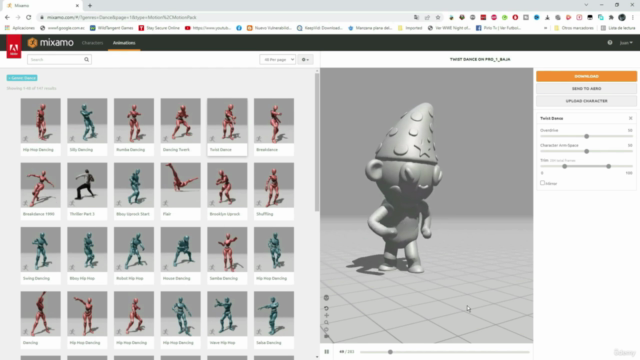Viewport: 640px width, 360px height.
Task: Click the camera icon at viewport bottom
Action: pos(326,336)
